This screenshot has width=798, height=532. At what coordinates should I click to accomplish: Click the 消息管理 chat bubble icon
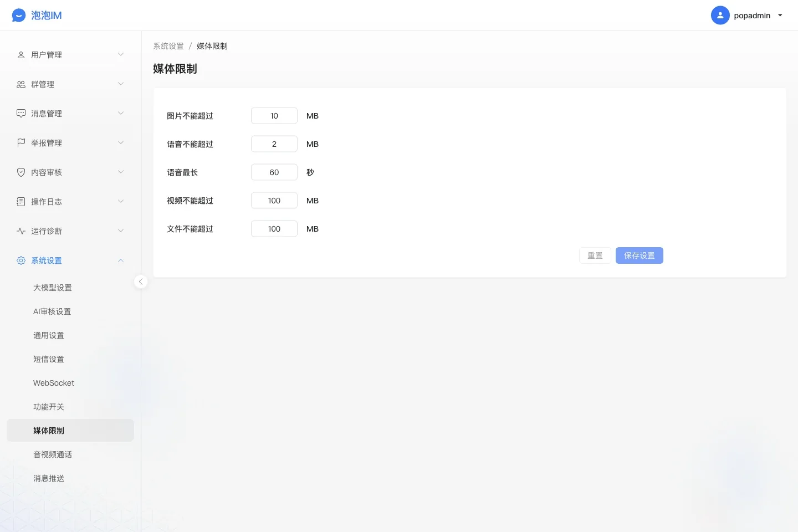[21, 114]
